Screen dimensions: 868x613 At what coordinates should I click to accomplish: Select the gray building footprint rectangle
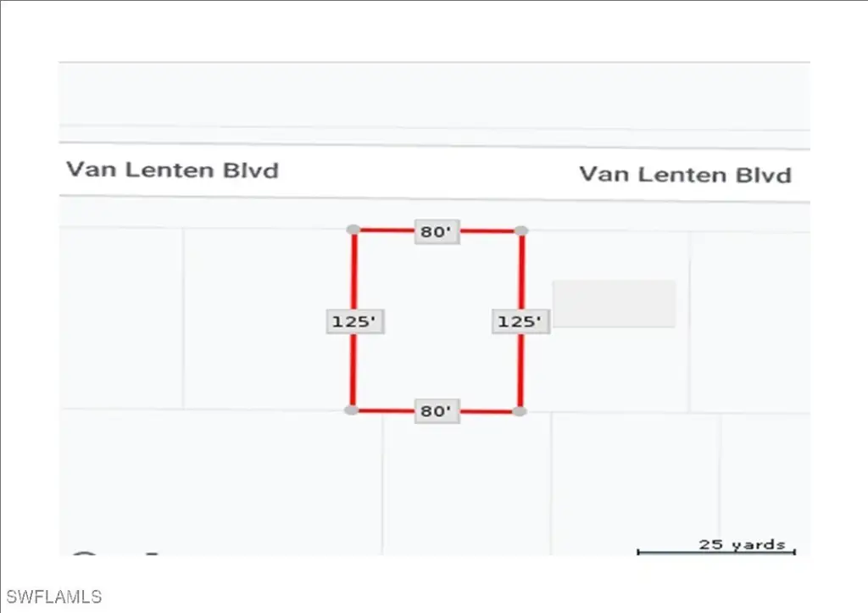[x=615, y=304]
